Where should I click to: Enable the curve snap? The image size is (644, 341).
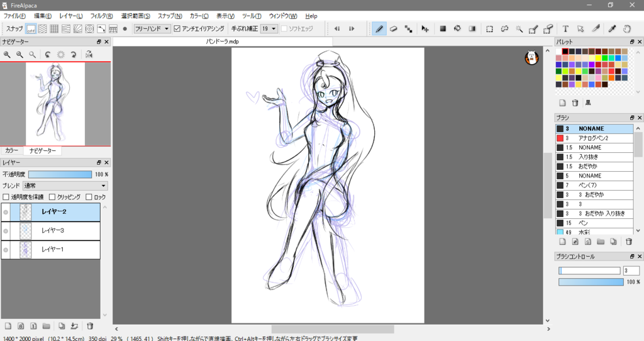(101, 29)
